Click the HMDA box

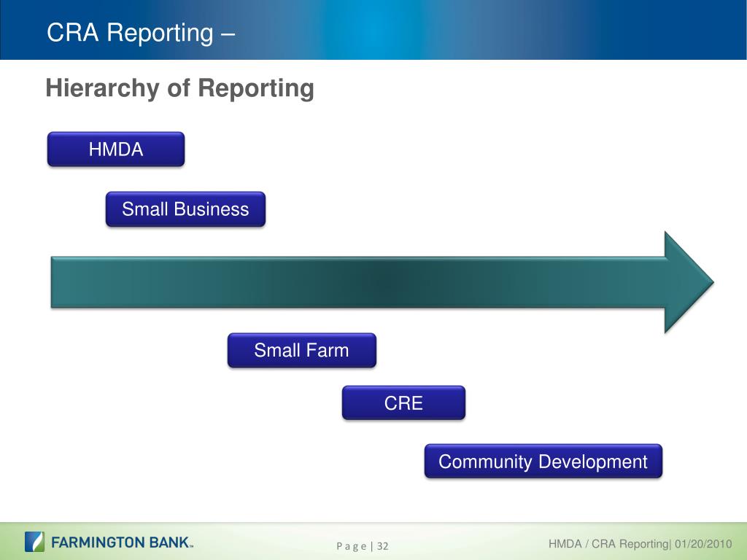tap(116, 149)
